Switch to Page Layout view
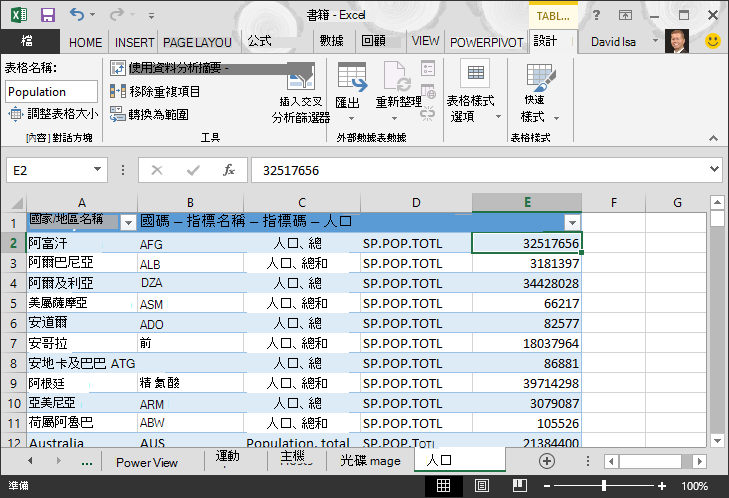The image size is (729, 498). [x=482, y=486]
